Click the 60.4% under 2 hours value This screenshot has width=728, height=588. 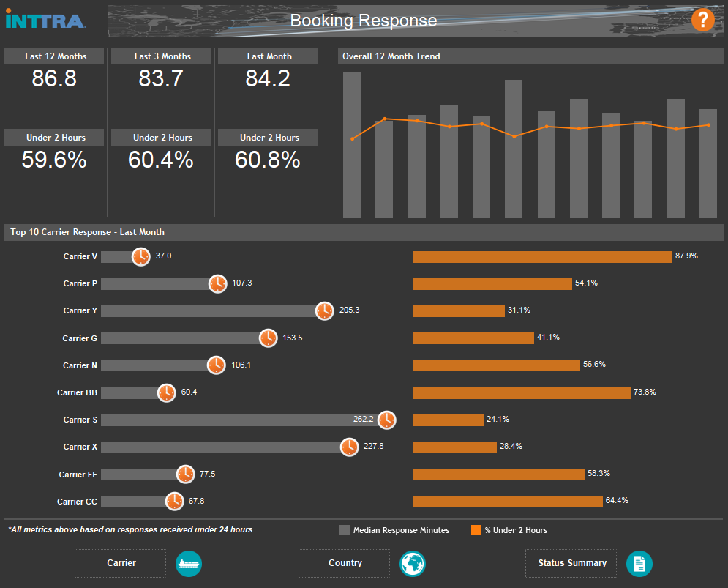(161, 160)
